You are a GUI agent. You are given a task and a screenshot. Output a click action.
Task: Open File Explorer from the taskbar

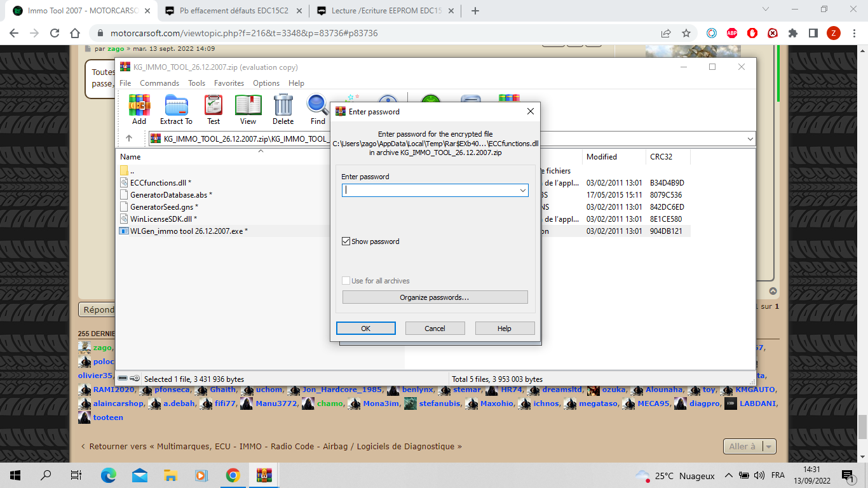(170, 475)
